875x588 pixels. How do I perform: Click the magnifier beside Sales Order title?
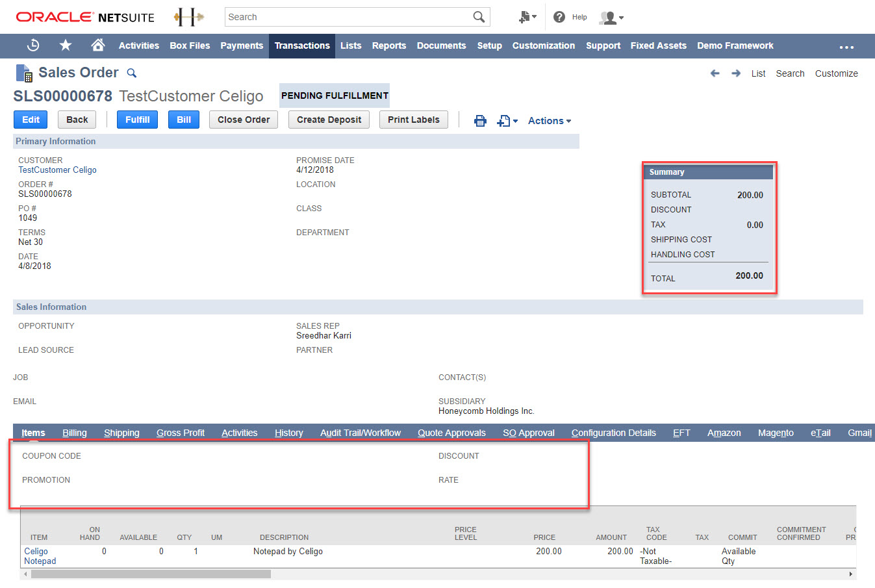tap(131, 73)
